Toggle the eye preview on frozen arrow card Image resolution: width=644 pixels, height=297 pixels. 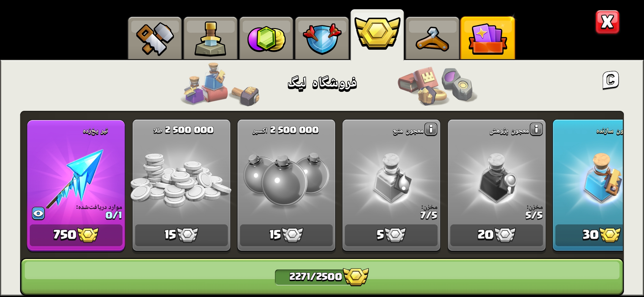(38, 213)
